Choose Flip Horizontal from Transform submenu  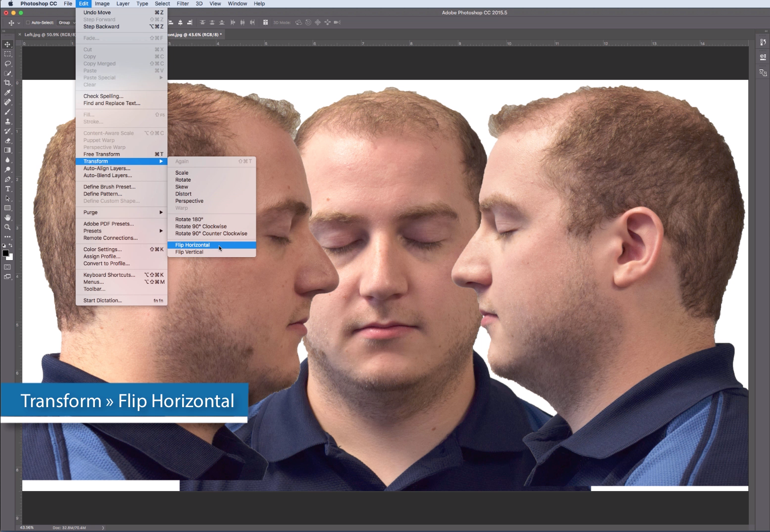(x=193, y=245)
